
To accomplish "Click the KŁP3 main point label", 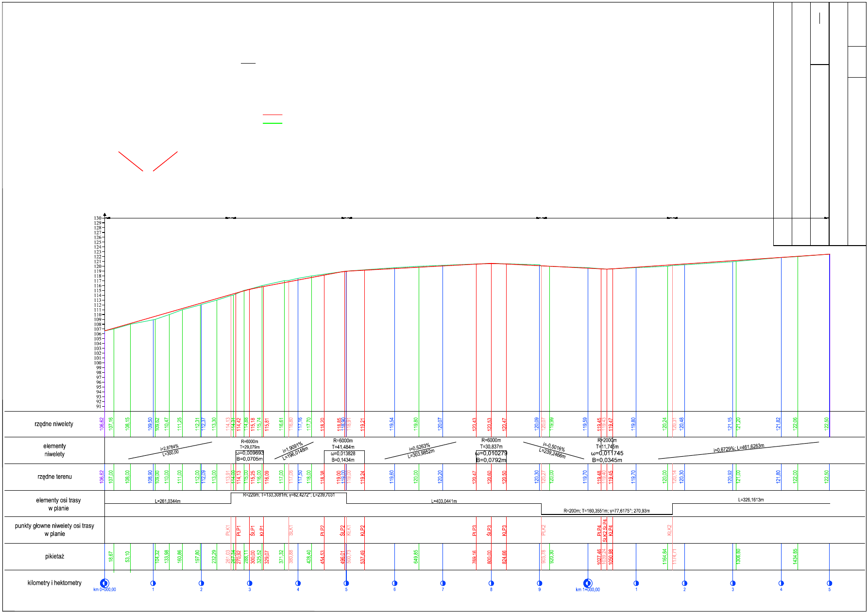I will tap(504, 530).
